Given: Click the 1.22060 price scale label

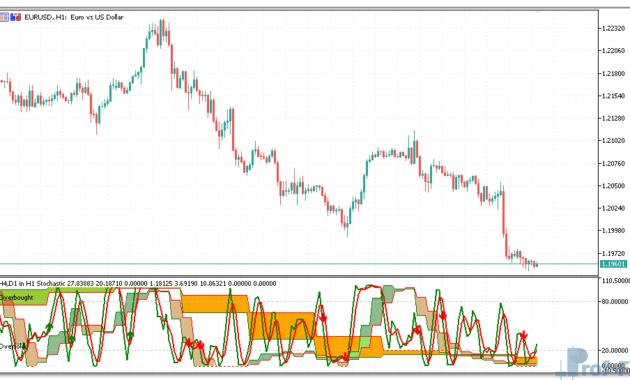Looking at the screenshot, I should [613, 51].
